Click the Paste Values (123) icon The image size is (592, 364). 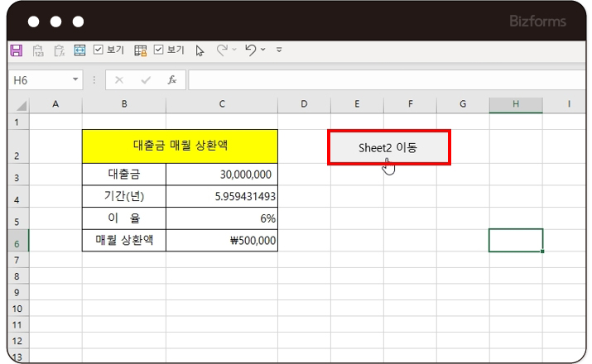click(x=38, y=50)
